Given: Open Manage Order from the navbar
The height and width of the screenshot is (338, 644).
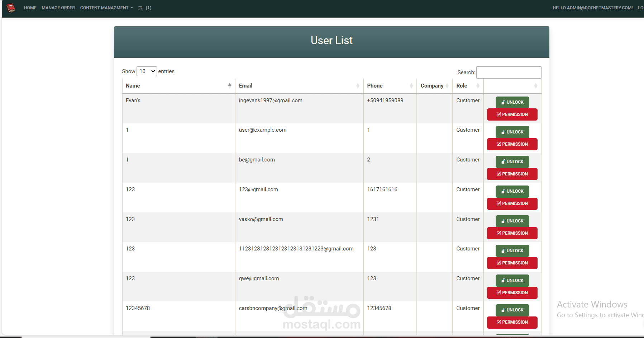Looking at the screenshot, I should coord(58,8).
